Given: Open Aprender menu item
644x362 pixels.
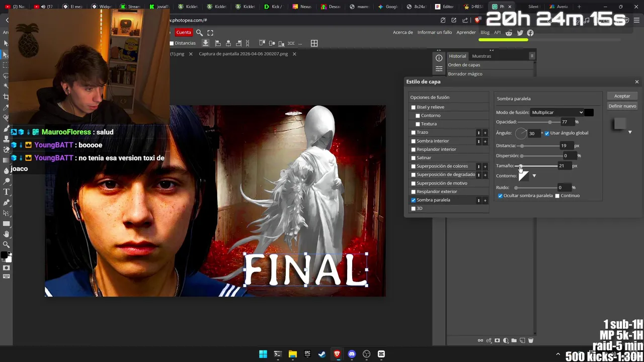Looking at the screenshot, I should click(x=466, y=33).
